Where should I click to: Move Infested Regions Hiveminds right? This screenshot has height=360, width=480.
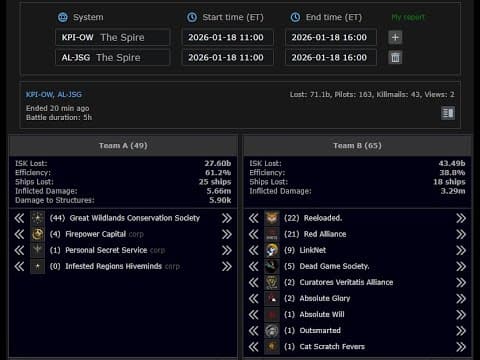click(x=227, y=266)
